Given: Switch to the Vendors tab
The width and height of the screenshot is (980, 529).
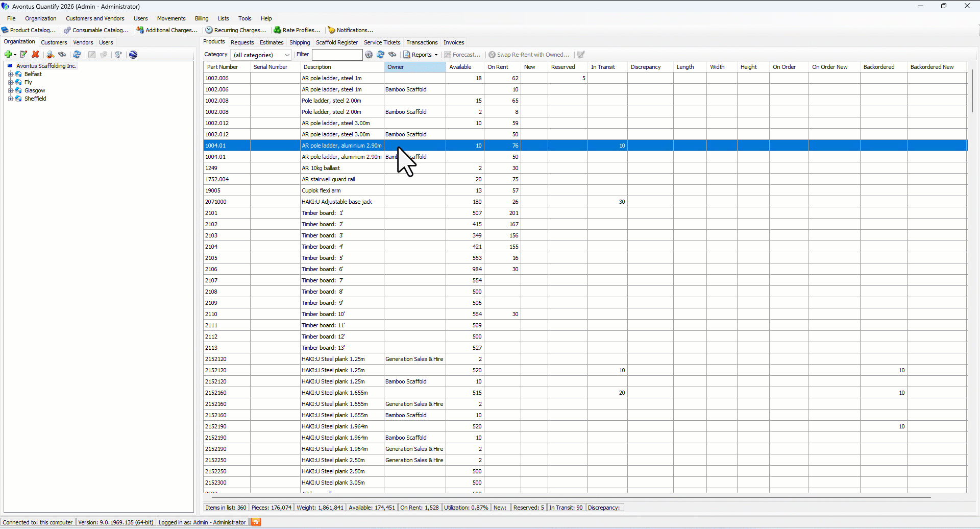Looking at the screenshot, I should point(83,42).
